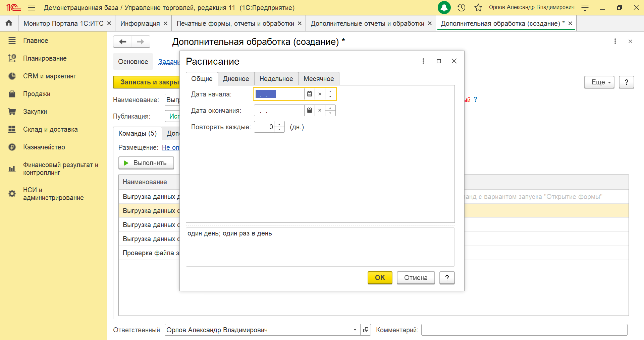Click the Комментарий input field
Image resolution: width=644 pixels, height=340 pixels.
524,330
